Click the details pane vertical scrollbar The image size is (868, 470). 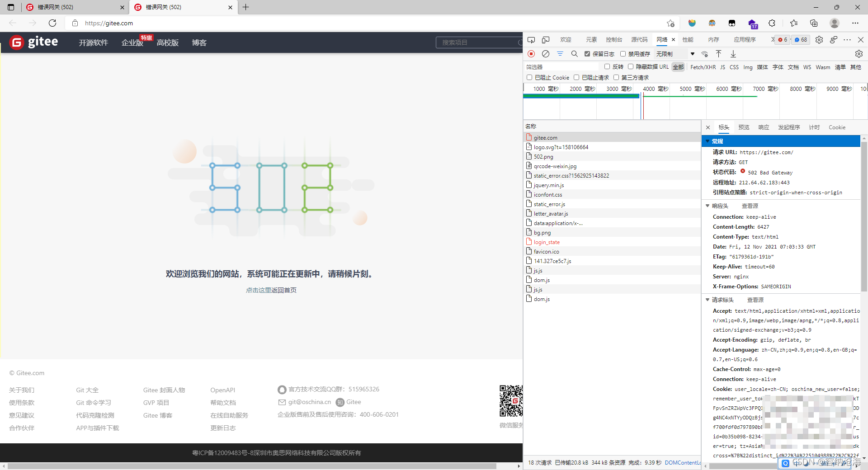click(864, 217)
